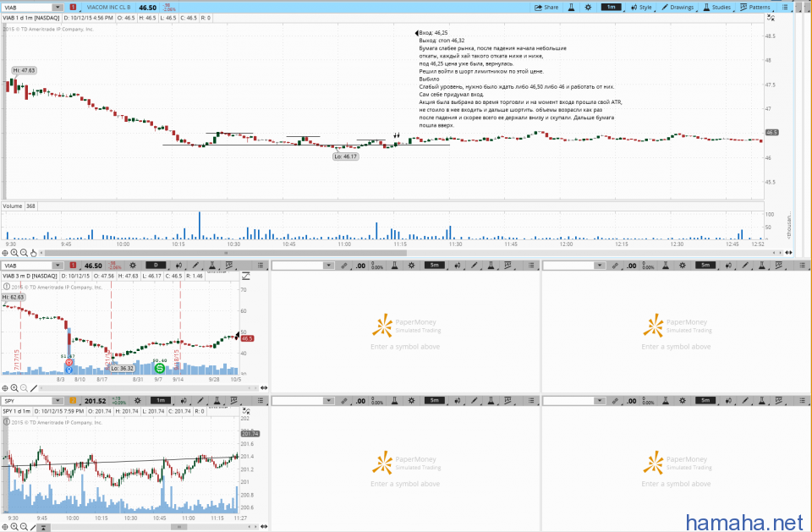Click the Hi: 47.63 price bubble
The width and height of the screenshot is (812, 532).
(25, 70)
